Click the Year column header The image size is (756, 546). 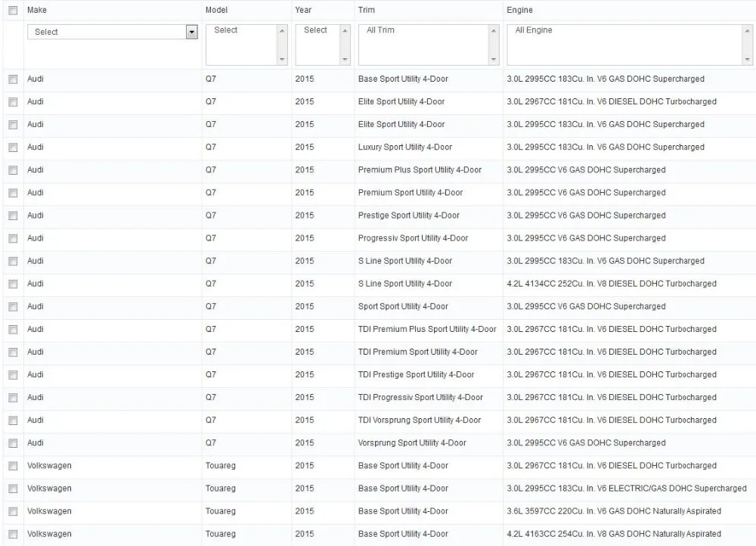(x=303, y=10)
